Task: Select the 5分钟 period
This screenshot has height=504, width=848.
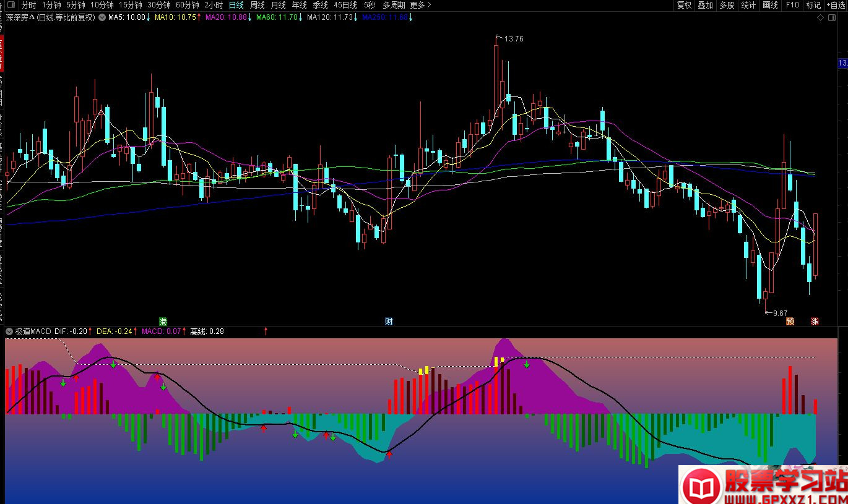Action: 76,5
